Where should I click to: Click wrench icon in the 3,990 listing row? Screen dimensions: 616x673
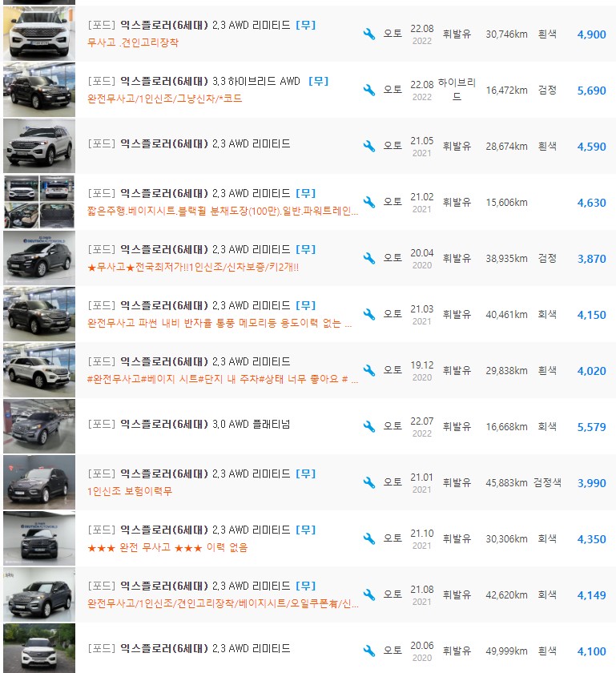point(368,483)
